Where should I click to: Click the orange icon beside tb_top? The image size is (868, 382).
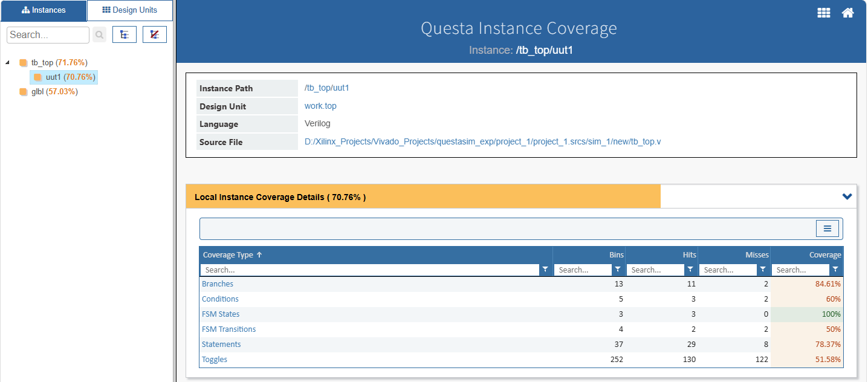(24, 63)
